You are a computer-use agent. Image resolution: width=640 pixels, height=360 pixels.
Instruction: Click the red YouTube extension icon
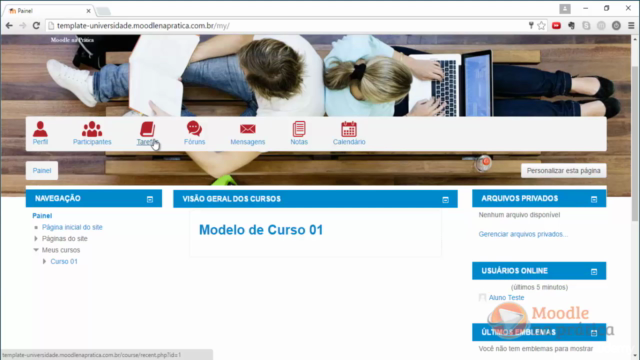click(x=556, y=26)
